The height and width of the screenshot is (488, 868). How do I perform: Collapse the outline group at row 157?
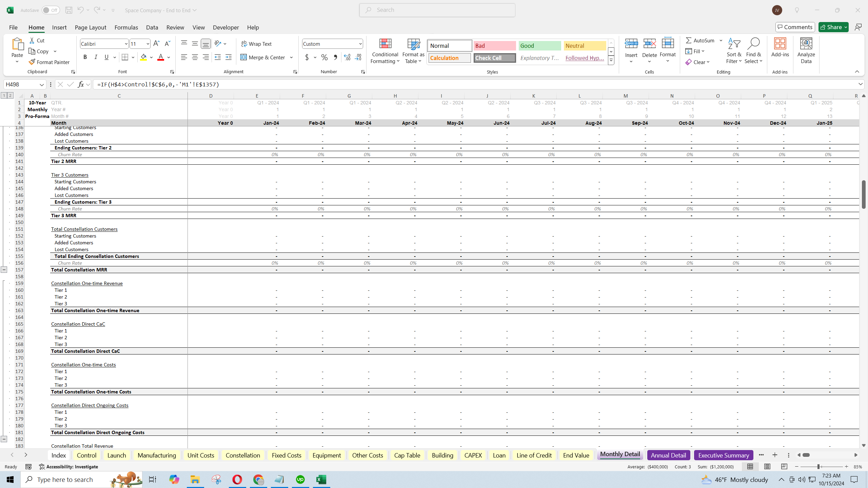pos(4,270)
